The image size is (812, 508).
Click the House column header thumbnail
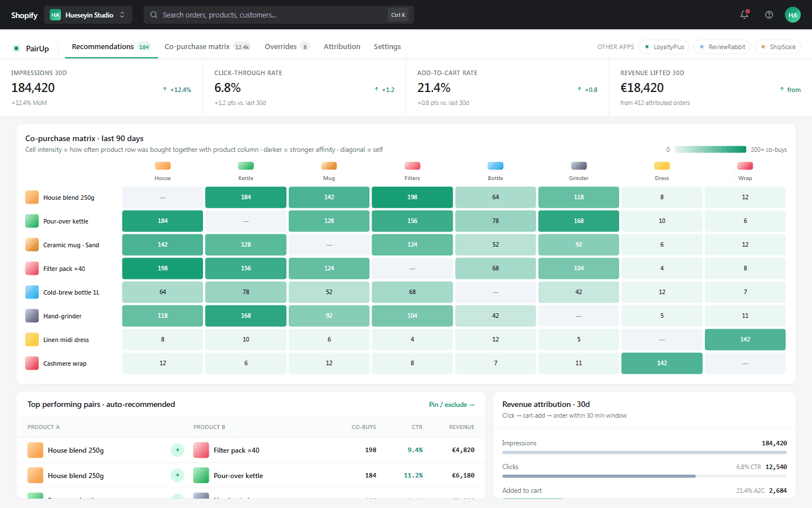[162, 166]
